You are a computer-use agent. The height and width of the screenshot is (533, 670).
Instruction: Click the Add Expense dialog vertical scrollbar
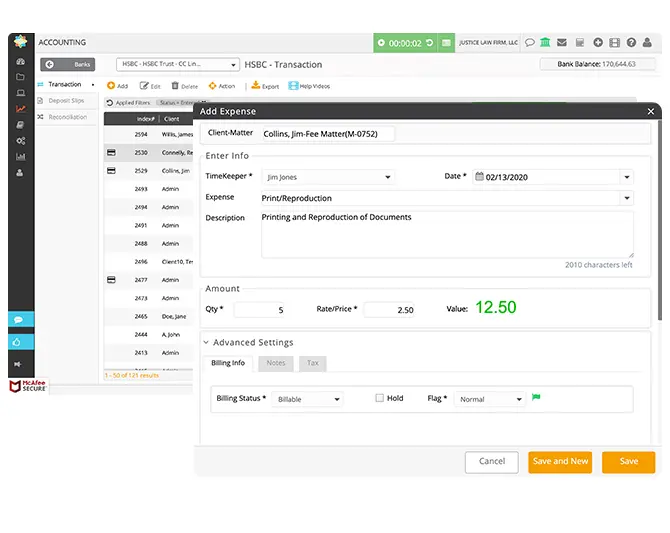[660, 220]
